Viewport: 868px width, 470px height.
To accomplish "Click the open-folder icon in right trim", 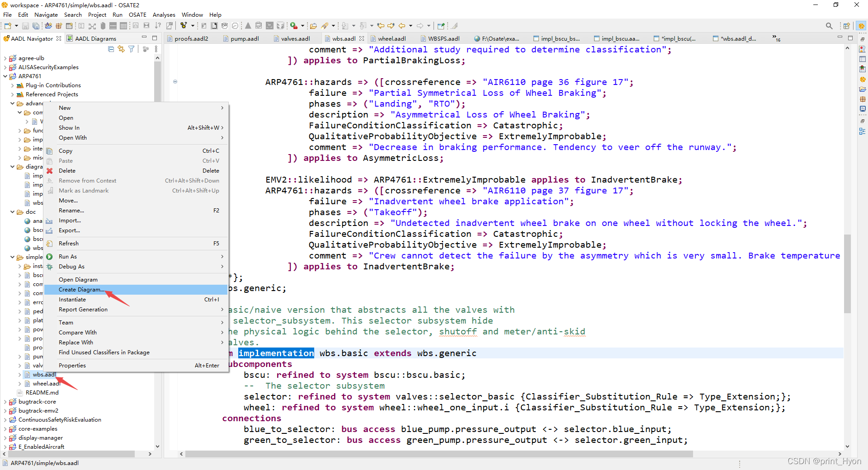I will pyautogui.click(x=863, y=89).
